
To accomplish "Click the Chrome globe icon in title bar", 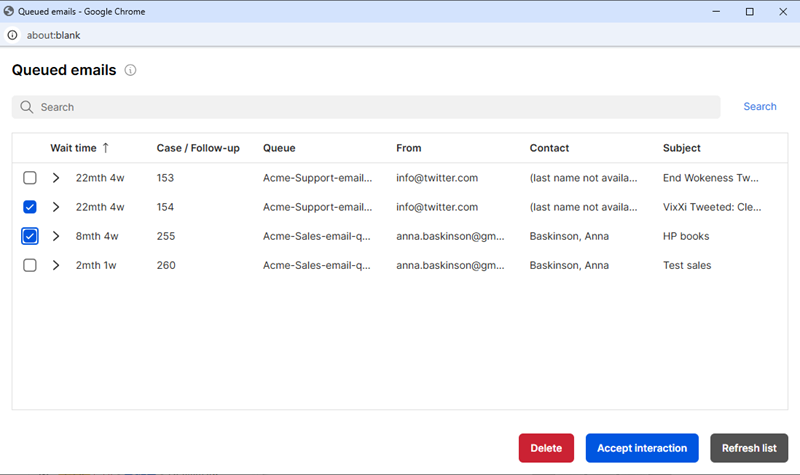I will 10,11.
